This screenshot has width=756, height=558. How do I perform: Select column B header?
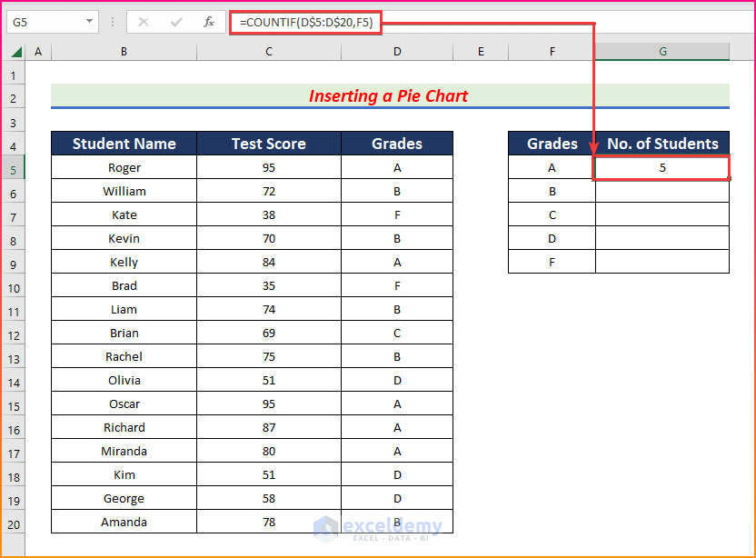pyautogui.click(x=124, y=52)
